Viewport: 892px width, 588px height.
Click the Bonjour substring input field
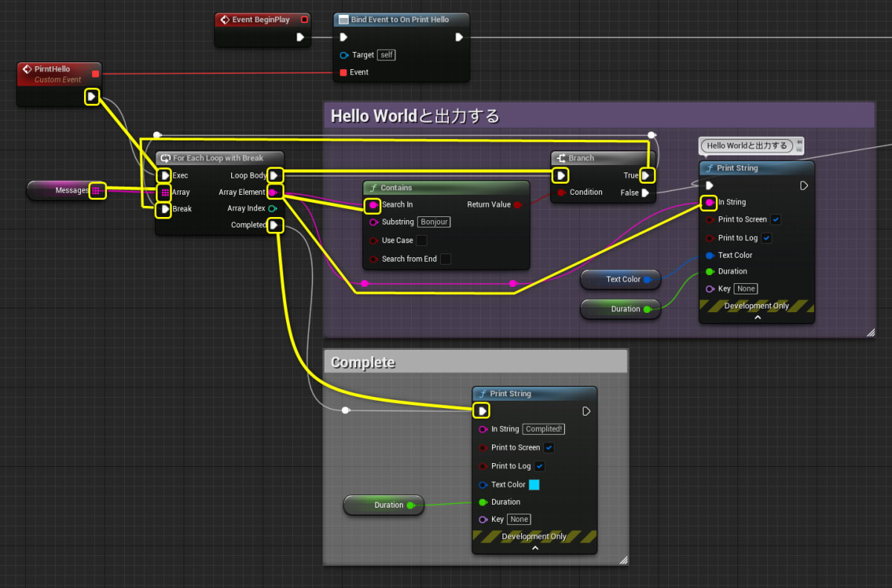[433, 222]
